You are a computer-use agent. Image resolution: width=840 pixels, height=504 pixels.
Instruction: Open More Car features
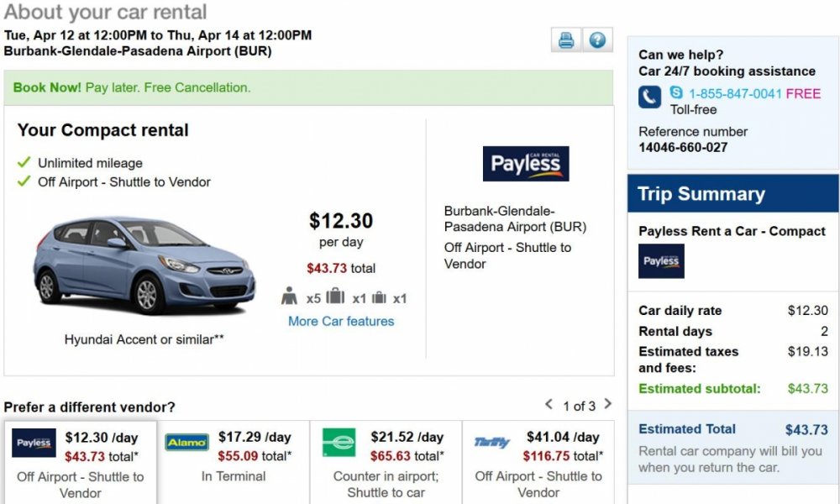340,321
